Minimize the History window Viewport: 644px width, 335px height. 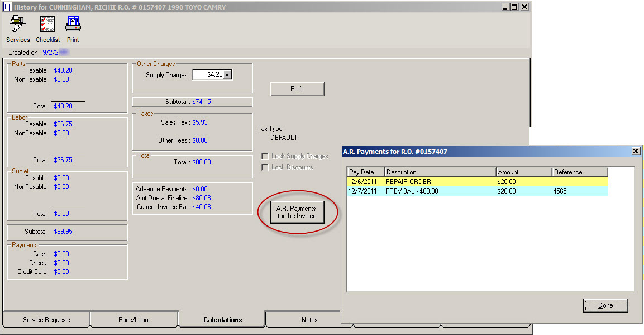pyautogui.click(x=505, y=7)
